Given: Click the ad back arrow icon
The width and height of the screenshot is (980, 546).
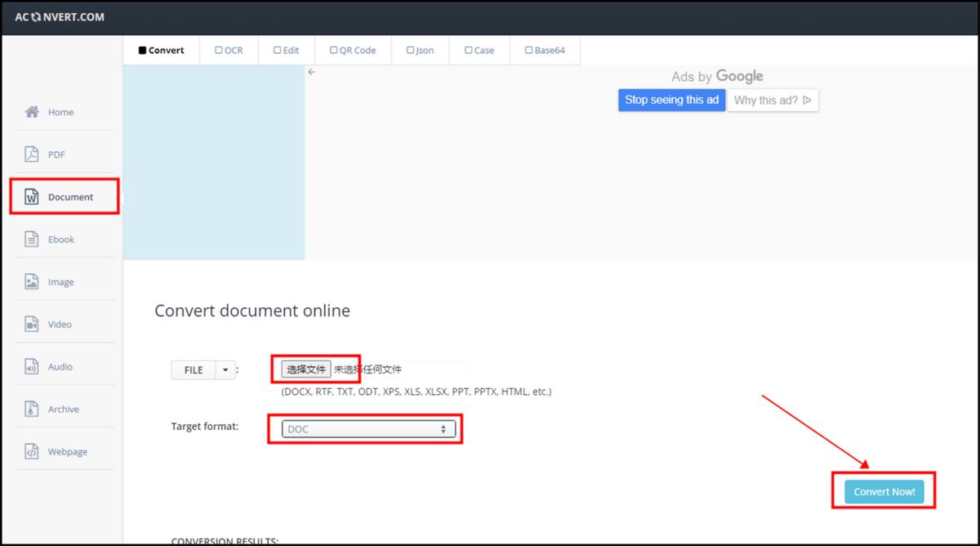Looking at the screenshot, I should [311, 72].
